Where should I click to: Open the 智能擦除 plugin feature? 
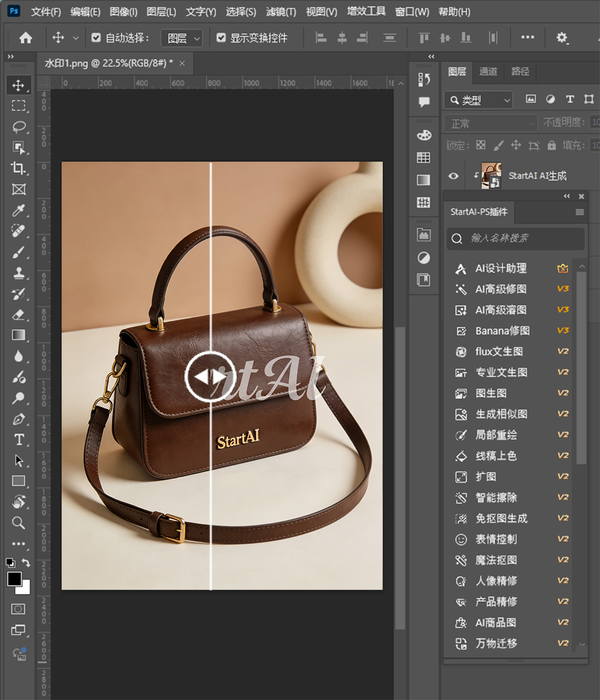496,498
